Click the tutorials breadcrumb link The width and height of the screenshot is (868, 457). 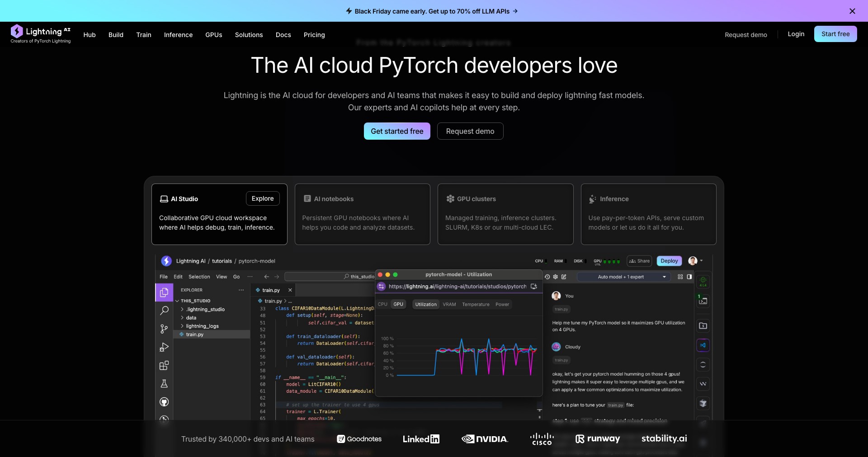(x=222, y=261)
